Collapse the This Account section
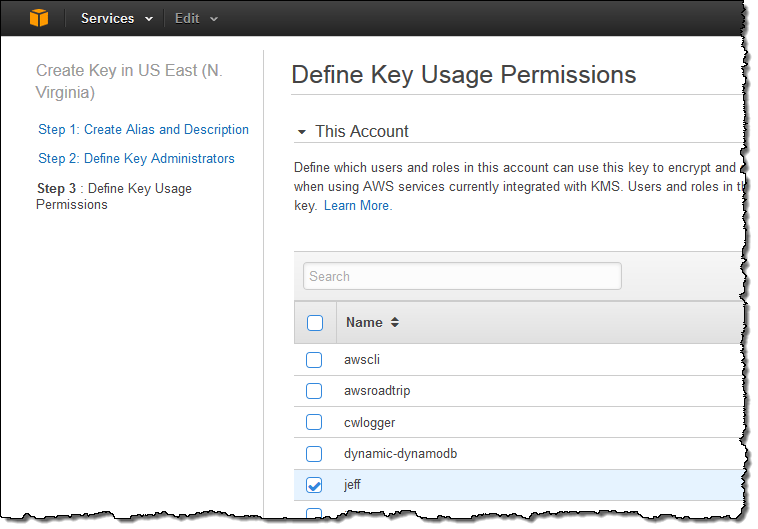Screen dimensions: 758x529 point(301,132)
